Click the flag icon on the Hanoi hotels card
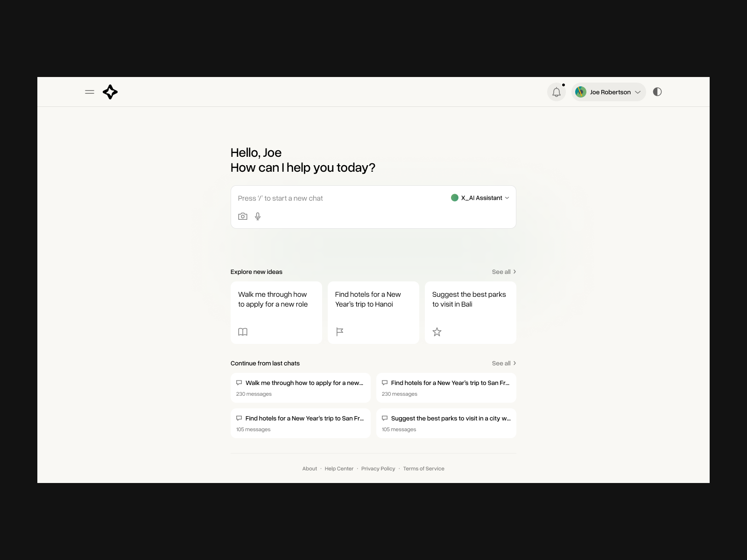This screenshot has width=747, height=560. (x=340, y=332)
